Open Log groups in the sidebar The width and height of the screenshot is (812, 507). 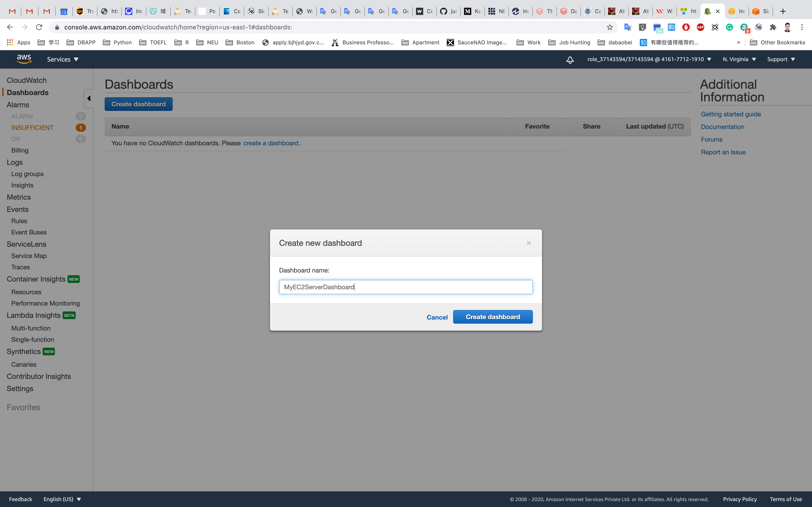[x=27, y=174]
